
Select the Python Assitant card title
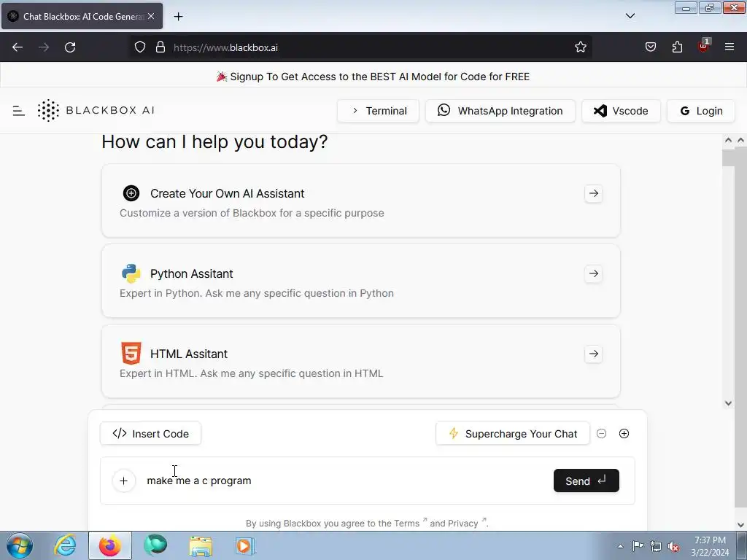point(192,274)
